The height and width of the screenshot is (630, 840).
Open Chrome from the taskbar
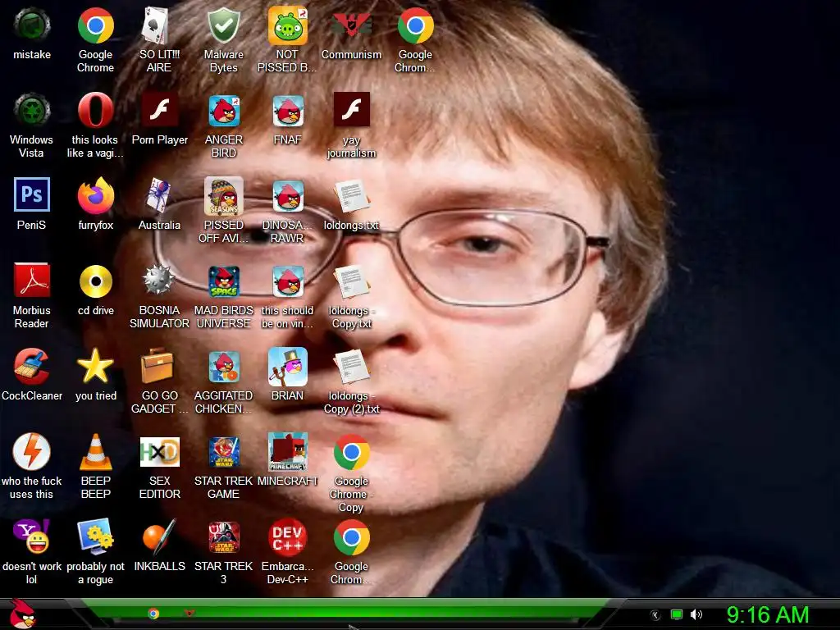coord(153,614)
